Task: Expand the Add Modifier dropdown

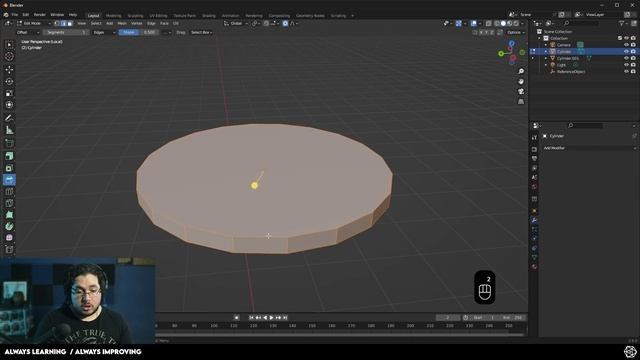Action: (589, 148)
